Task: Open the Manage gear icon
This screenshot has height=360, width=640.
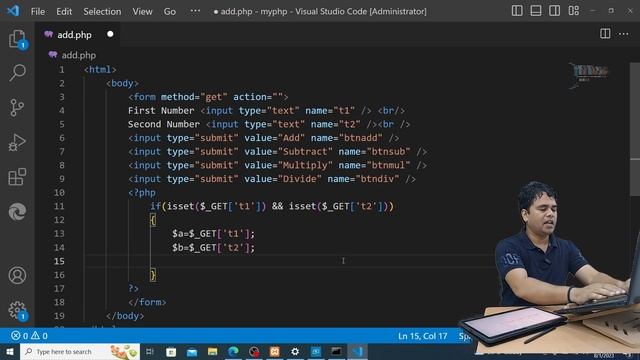Action: tap(17, 310)
